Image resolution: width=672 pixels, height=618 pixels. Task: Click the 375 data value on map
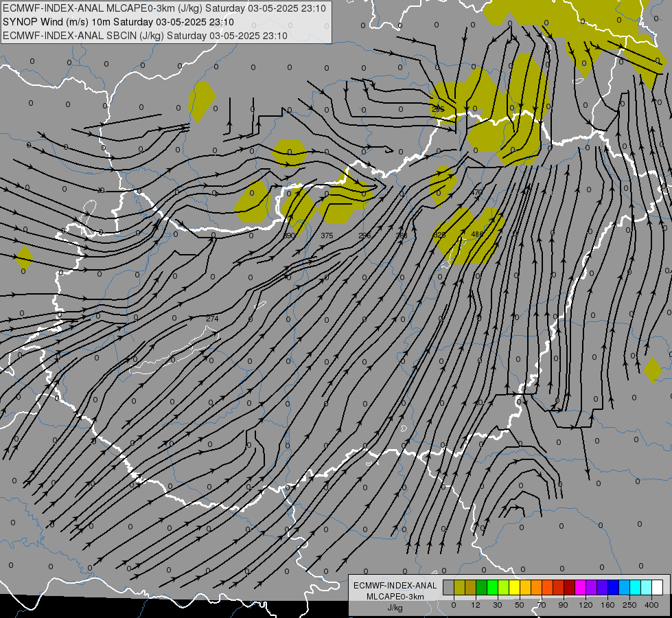327,236
